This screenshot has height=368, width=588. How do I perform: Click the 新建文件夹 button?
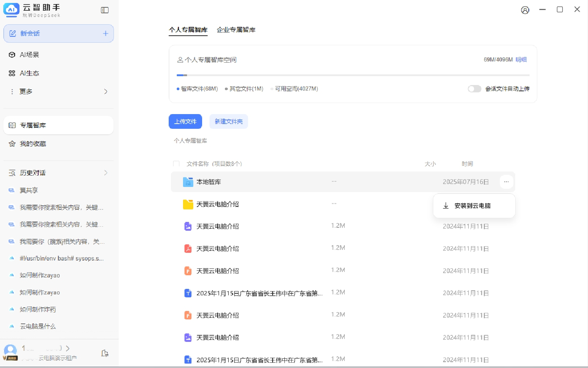pos(229,122)
